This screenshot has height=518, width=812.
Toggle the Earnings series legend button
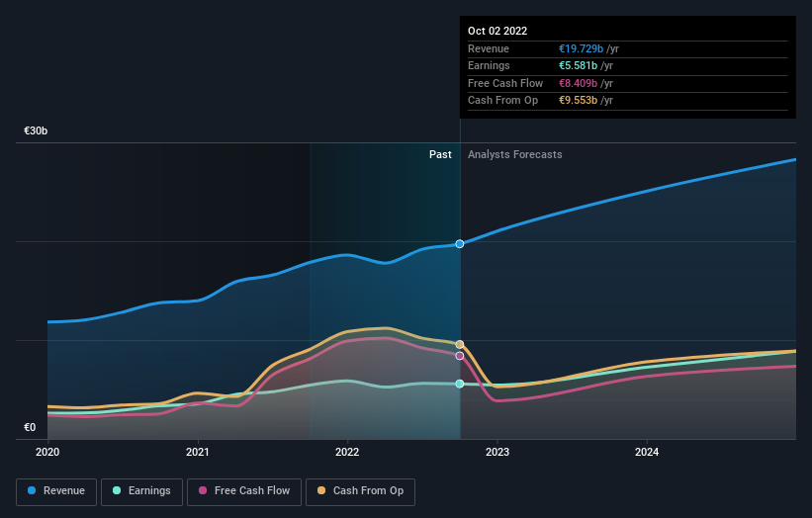click(141, 491)
